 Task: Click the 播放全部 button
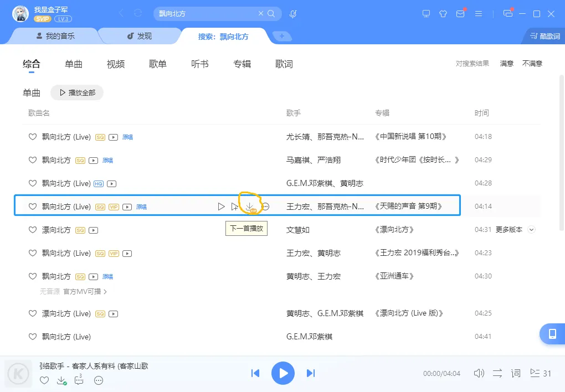pos(77,92)
